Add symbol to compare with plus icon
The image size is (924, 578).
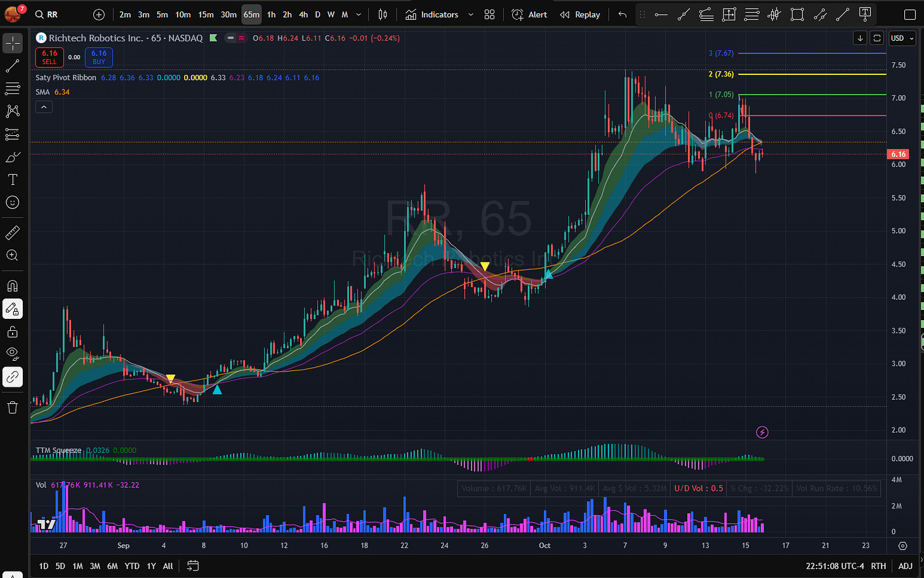click(x=98, y=15)
